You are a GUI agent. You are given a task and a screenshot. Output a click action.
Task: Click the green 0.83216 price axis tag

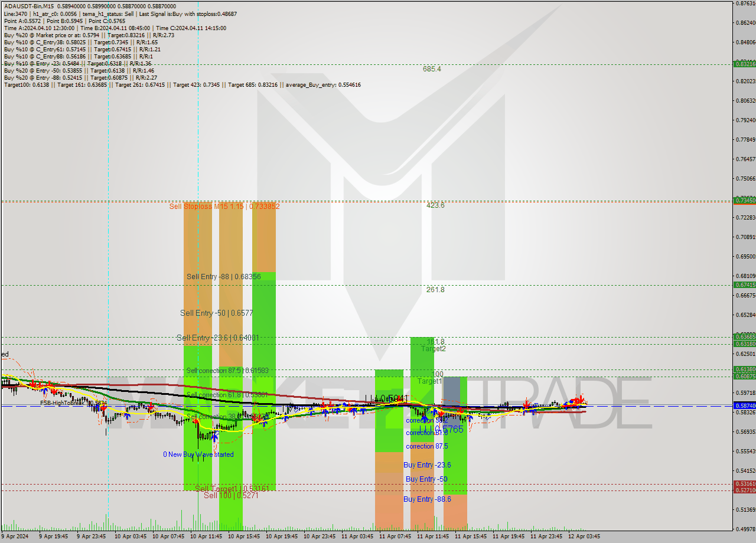tap(744, 64)
